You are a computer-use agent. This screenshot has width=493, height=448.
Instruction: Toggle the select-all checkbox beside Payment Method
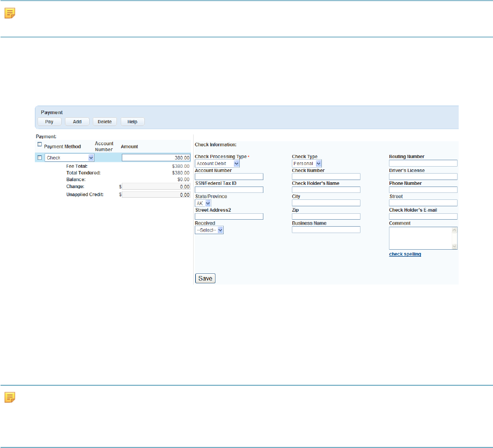40,144
